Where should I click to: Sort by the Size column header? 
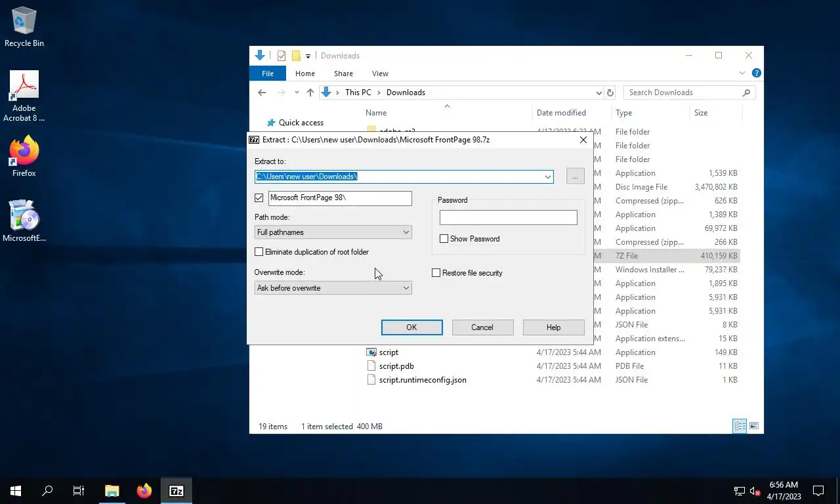701,113
